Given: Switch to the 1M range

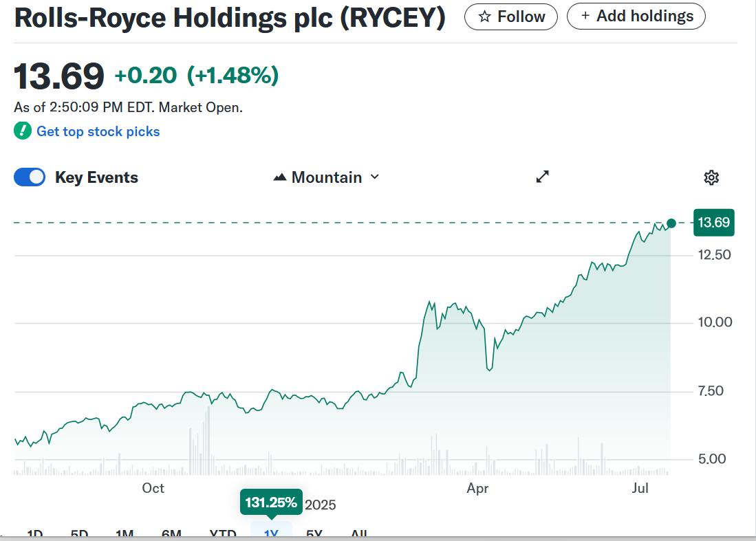Looking at the screenshot, I should [x=125, y=534].
